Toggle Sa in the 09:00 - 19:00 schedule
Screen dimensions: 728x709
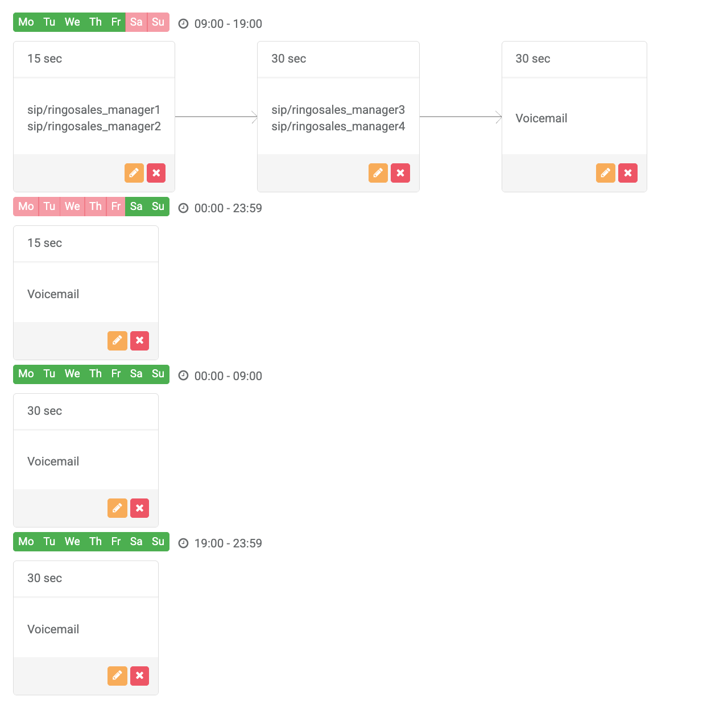[x=136, y=22]
